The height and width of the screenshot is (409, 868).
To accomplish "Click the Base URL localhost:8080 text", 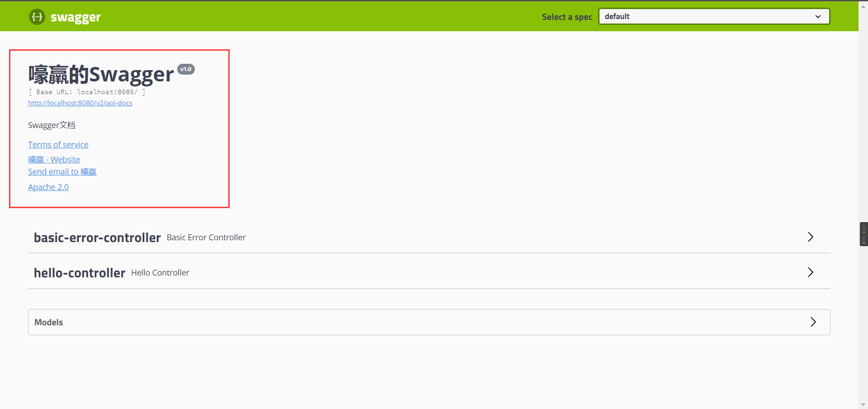I will point(87,92).
